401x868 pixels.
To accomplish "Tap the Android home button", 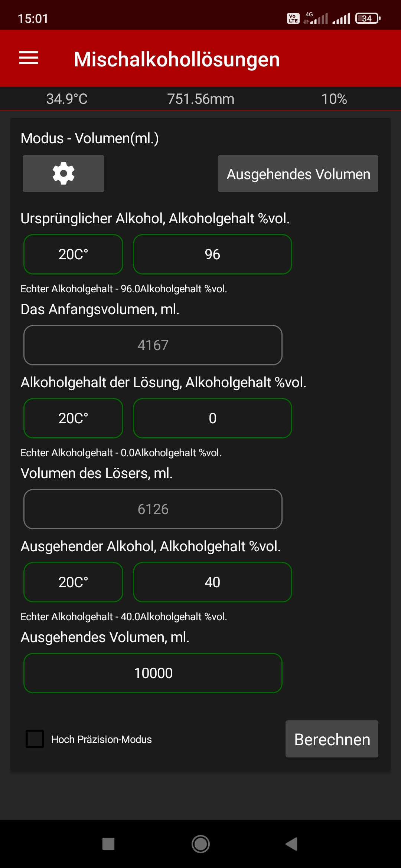I will (200, 844).
